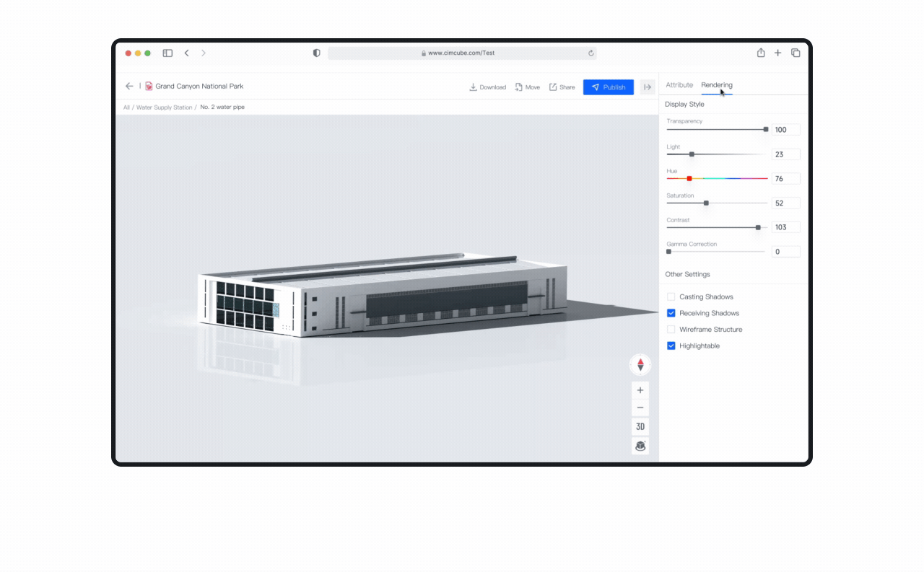Zoom in with the plus button

click(x=640, y=390)
